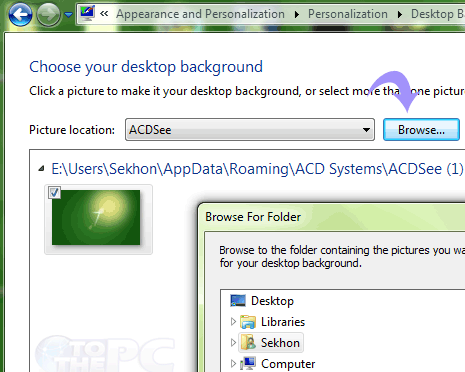
Task: Click the Desktop Background breadcrumb
Action: point(438,14)
